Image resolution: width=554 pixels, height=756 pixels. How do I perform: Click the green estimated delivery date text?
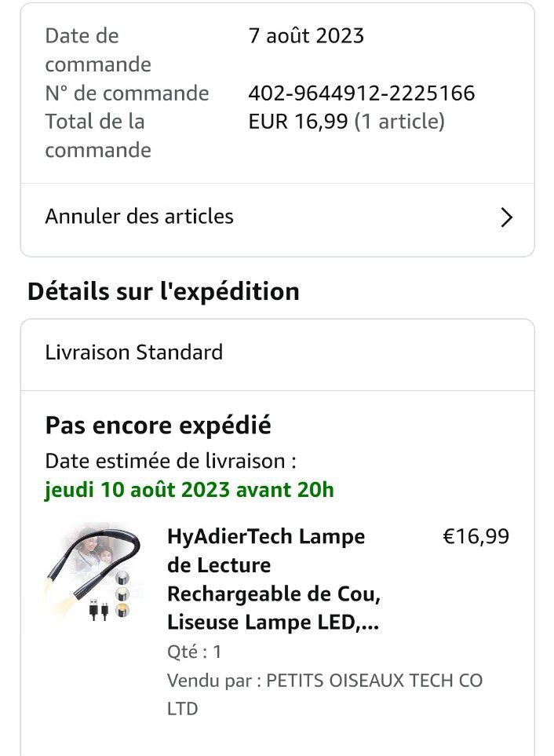[189, 490]
